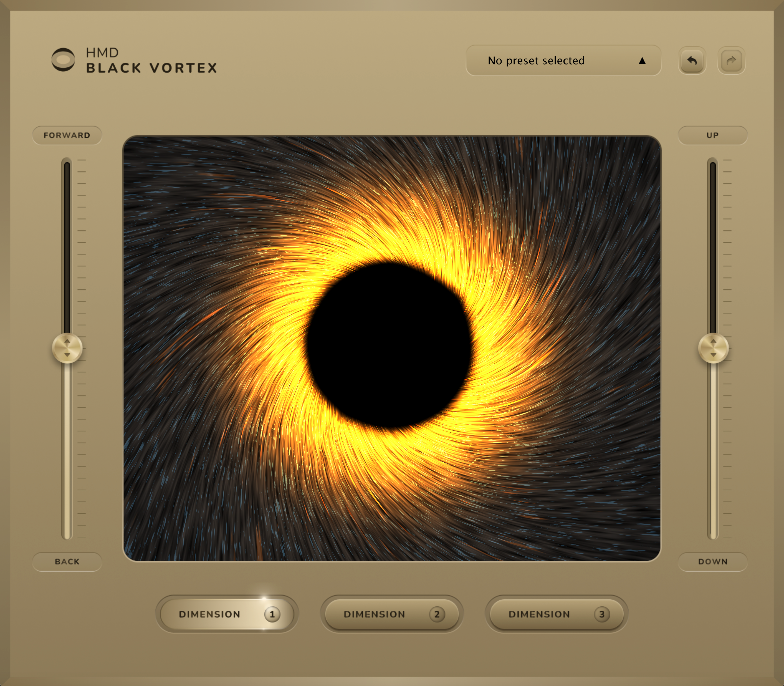Click the Forward/Back slider knob
The width and height of the screenshot is (784, 686).
[x=67, y=348]
